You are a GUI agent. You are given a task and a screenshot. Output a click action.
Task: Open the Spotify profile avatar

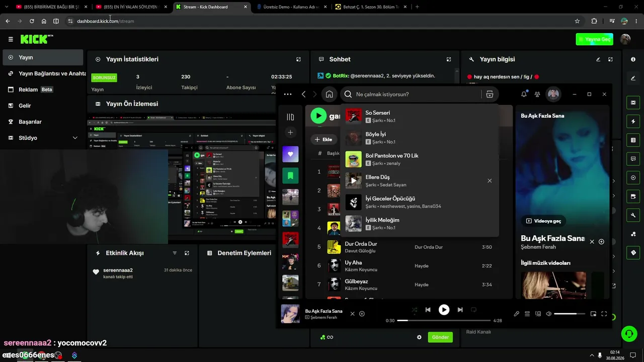[553, 94]
